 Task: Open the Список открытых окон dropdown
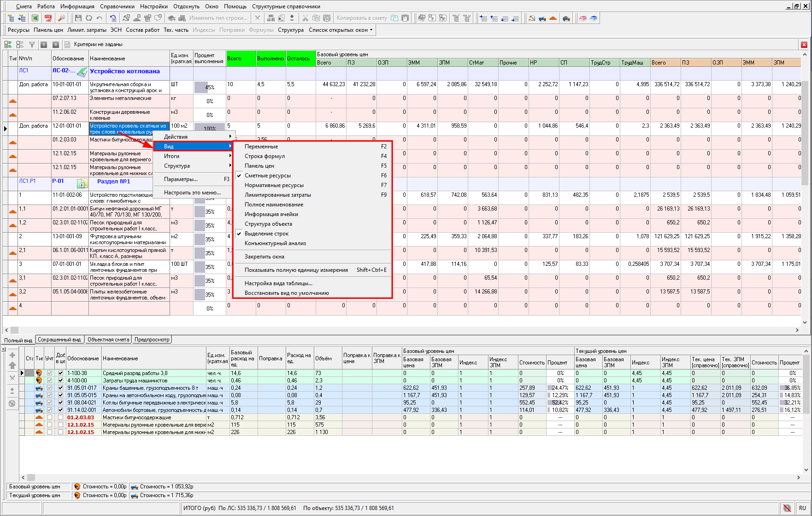point(341,30)
